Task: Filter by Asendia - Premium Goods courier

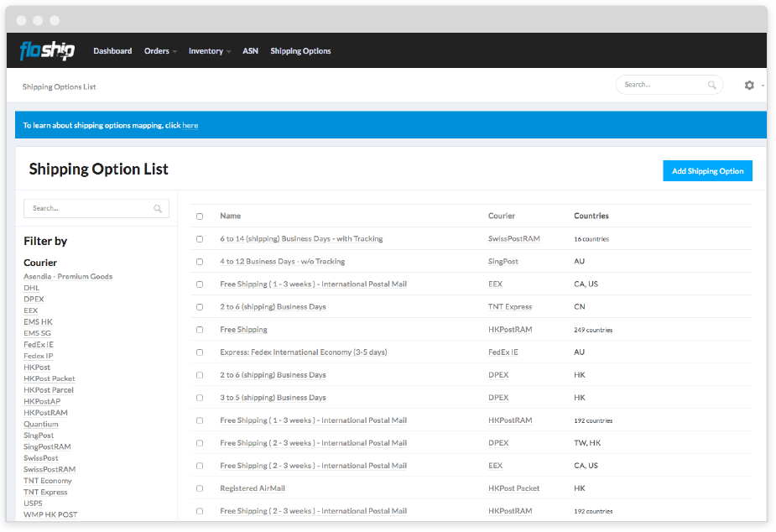Action: tap(68, 277)
